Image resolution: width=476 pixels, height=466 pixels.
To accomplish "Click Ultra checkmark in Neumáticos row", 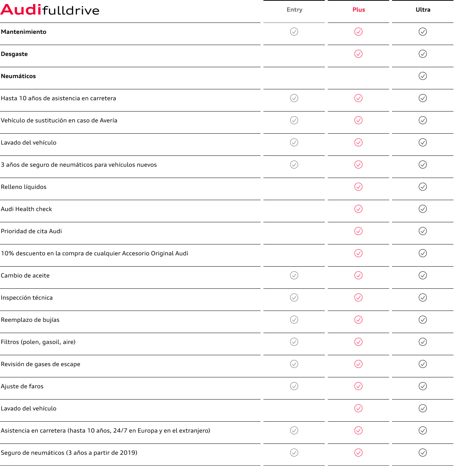I will (x=423, y=76).
